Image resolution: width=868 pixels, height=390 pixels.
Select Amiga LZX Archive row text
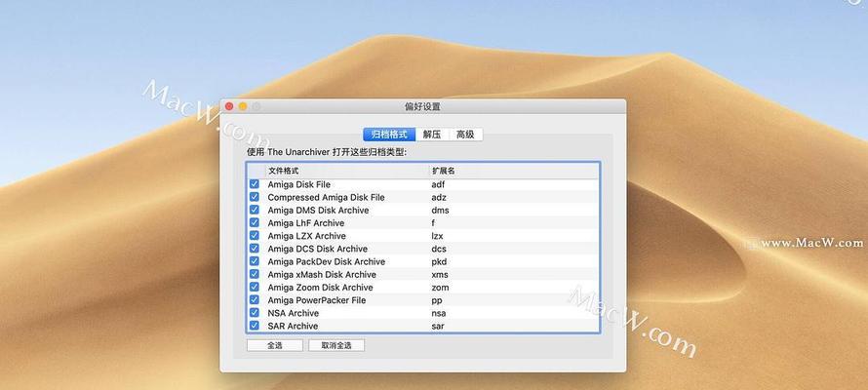(x=306, y=236)
